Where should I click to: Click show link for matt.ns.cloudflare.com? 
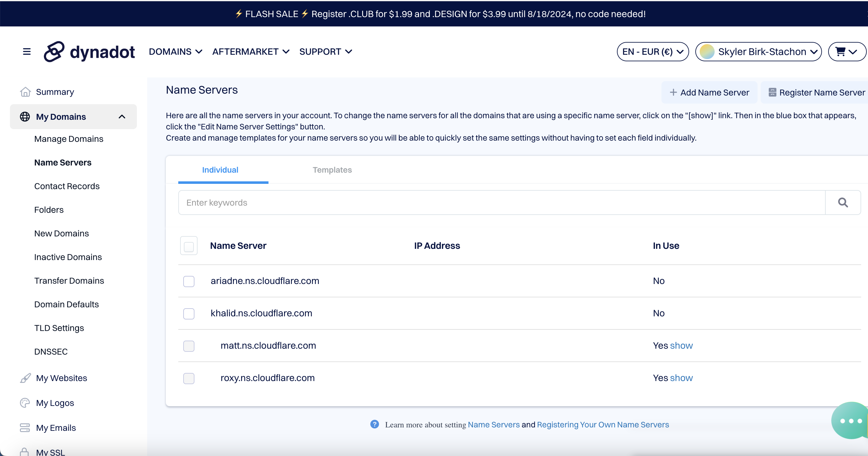681,346
